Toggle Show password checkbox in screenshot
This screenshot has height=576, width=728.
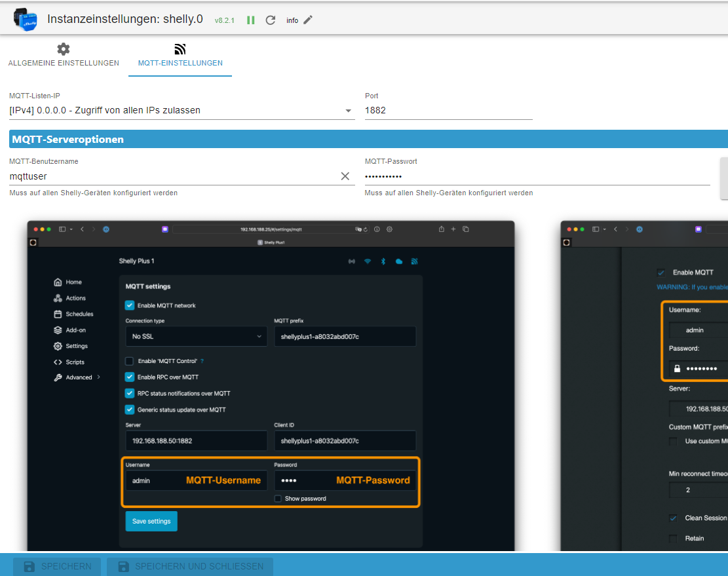tap(278, 499)
